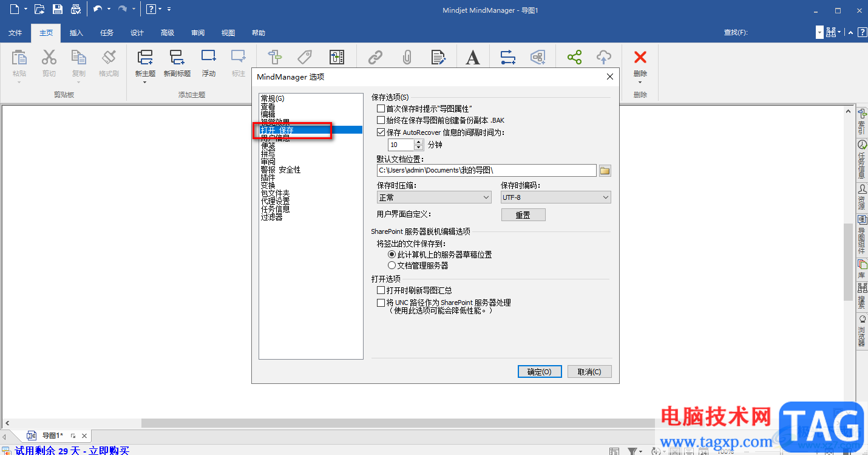Enable 首次保存时提示"导图属性" checkbox
This screenshot has width=868, height=455.
pyautogui.click(x=381, y=109)
